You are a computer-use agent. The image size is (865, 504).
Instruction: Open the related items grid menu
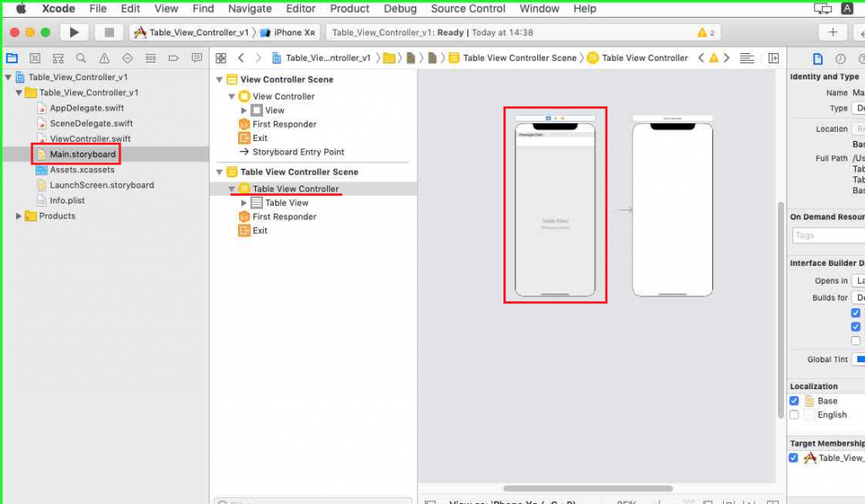click(x=220, y=58)
